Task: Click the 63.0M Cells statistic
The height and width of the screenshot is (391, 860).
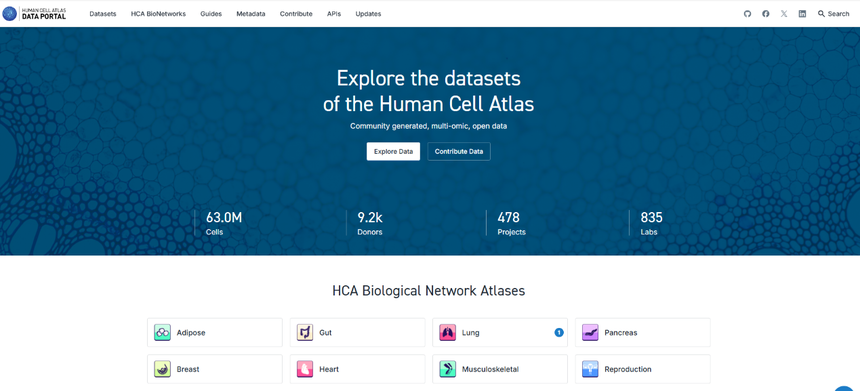Action: pyautogui.click(x=224, y=223)
